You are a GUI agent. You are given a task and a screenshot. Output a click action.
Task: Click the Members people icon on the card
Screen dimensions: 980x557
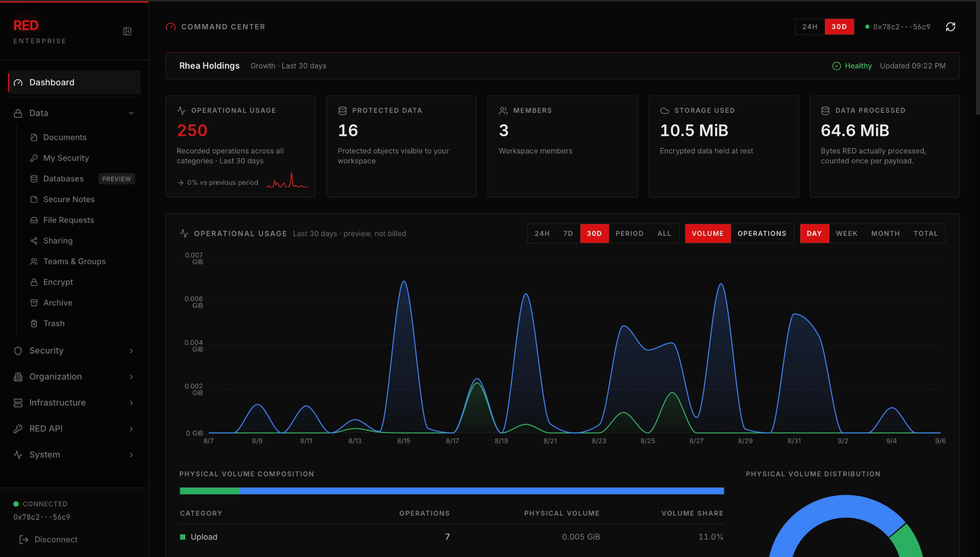(503, 111)
